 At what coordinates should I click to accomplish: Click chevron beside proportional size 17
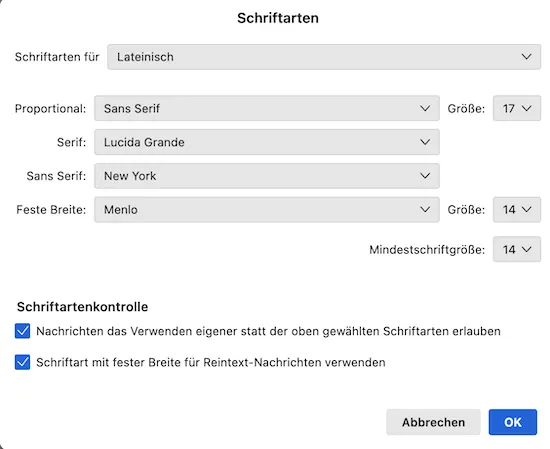(x=526, y=108)
